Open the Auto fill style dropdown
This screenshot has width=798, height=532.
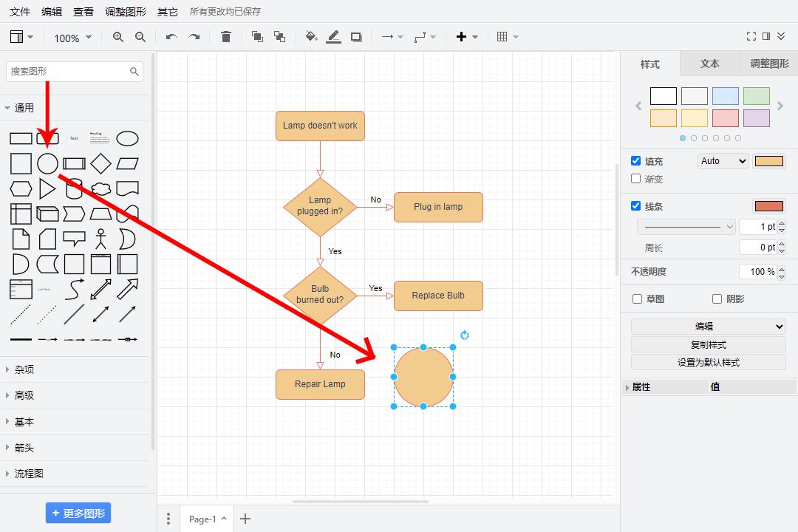(723, 161)
